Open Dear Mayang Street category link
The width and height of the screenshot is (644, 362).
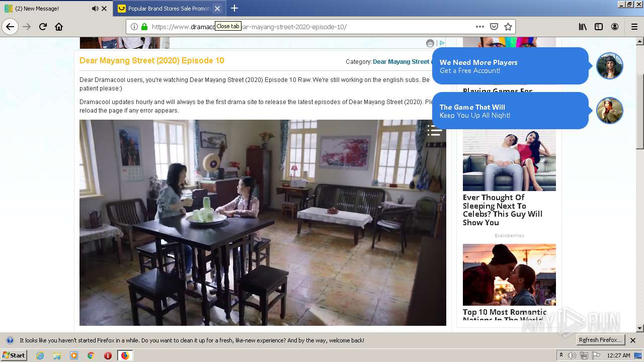[x=401, y=62]
